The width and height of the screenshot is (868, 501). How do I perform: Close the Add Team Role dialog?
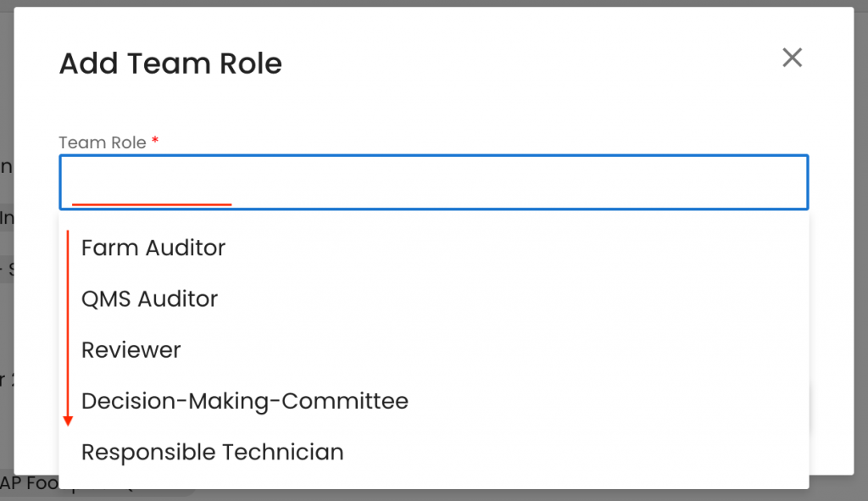(792, 58)
